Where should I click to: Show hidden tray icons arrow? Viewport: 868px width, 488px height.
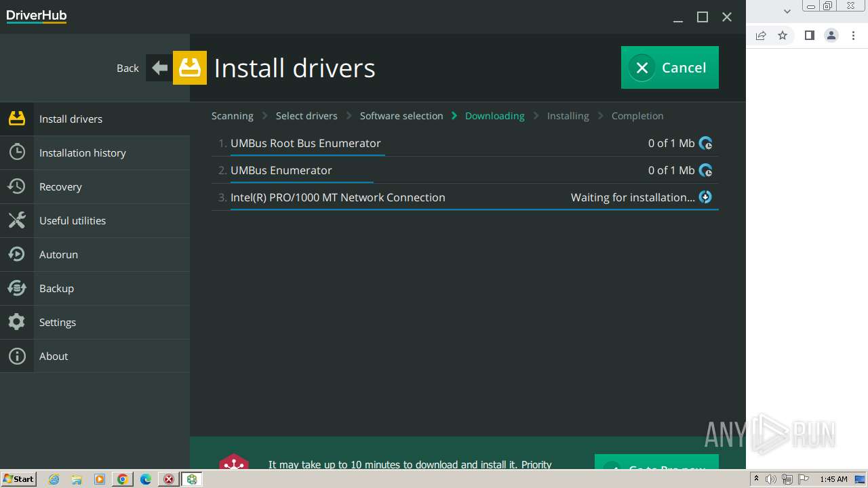pos(756,479)
